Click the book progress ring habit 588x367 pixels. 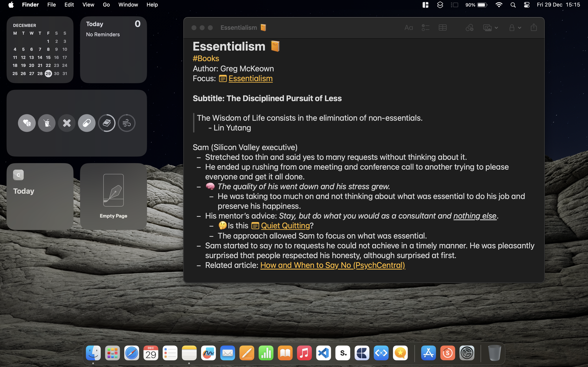tap(107, 123)
